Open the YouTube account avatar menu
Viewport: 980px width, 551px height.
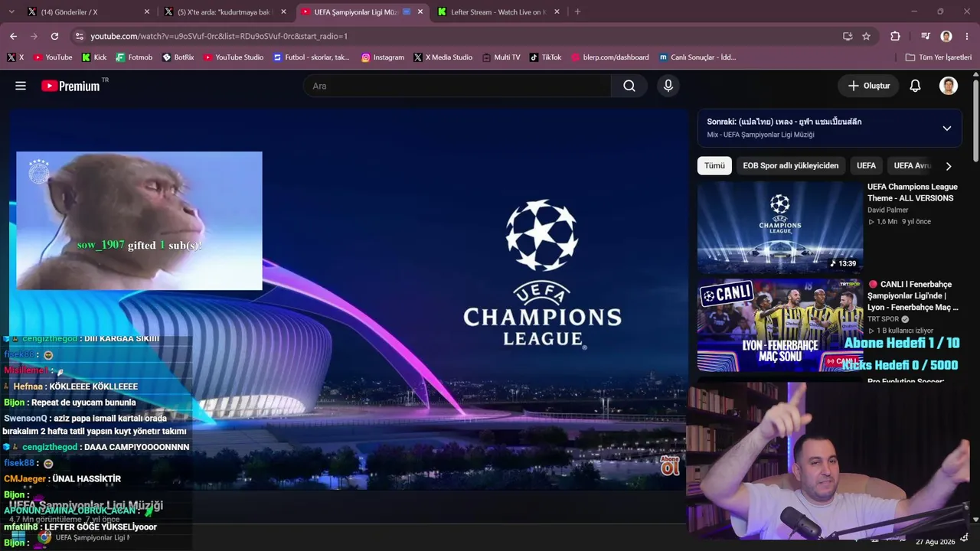point(949,86)
